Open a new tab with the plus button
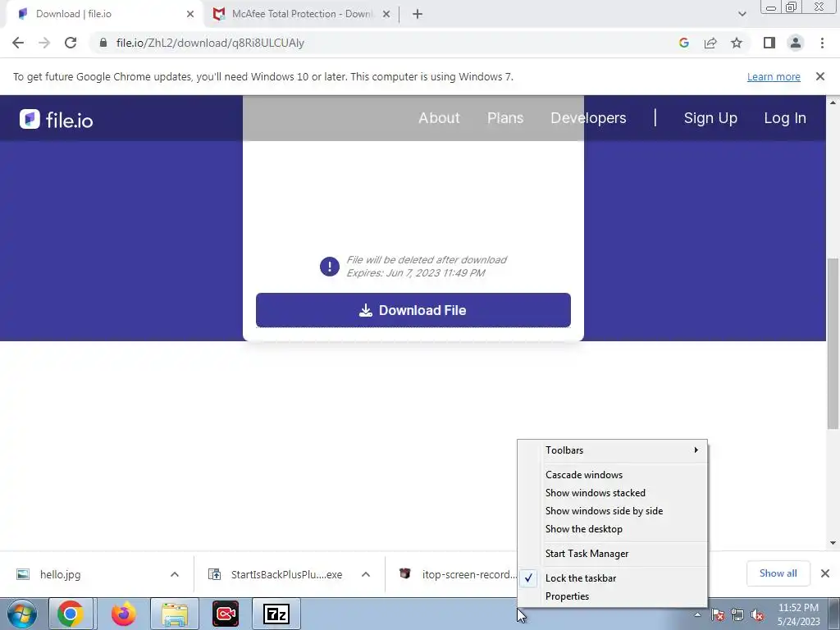 click(x=418, y=14)
